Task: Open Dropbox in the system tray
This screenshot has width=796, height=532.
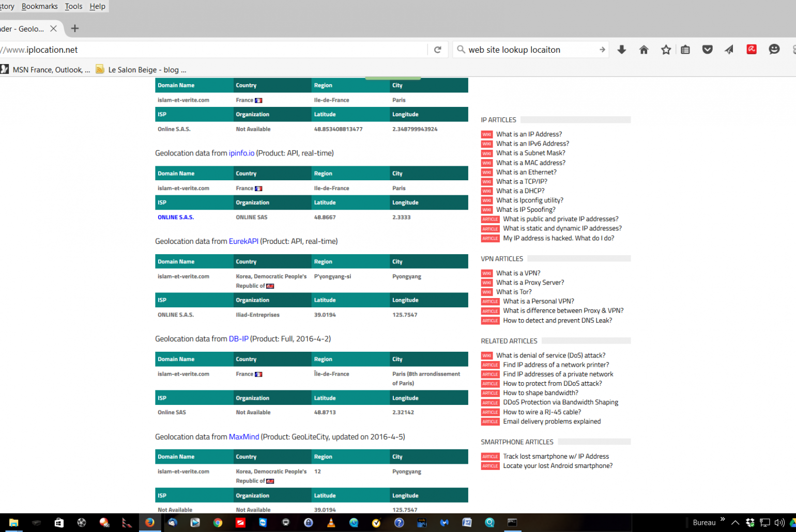Action: pos(750,523)
